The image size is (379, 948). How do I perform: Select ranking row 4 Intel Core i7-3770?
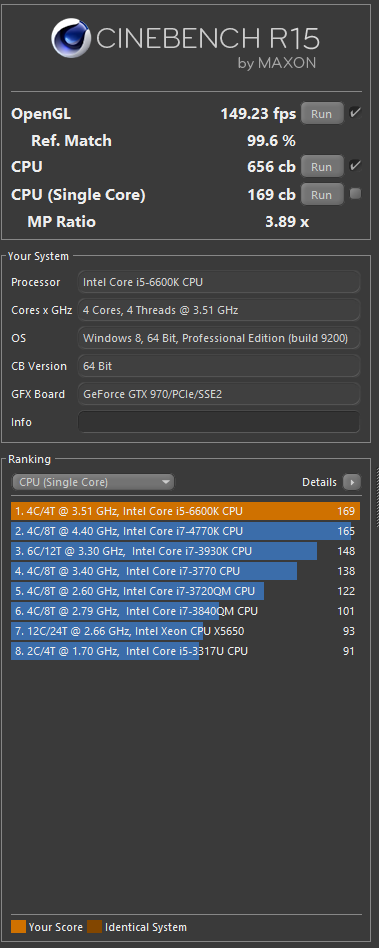[x=186, y=571]
